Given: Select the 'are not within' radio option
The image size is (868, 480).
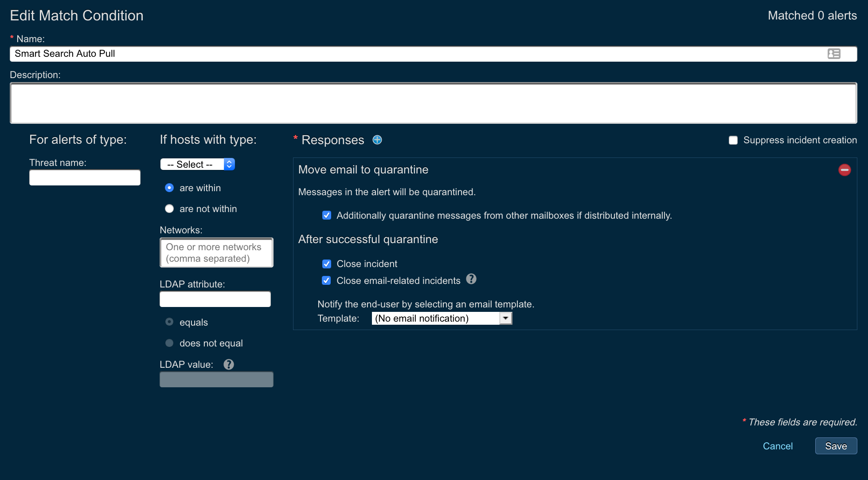Looking at the screenshot, I should 169,209.
